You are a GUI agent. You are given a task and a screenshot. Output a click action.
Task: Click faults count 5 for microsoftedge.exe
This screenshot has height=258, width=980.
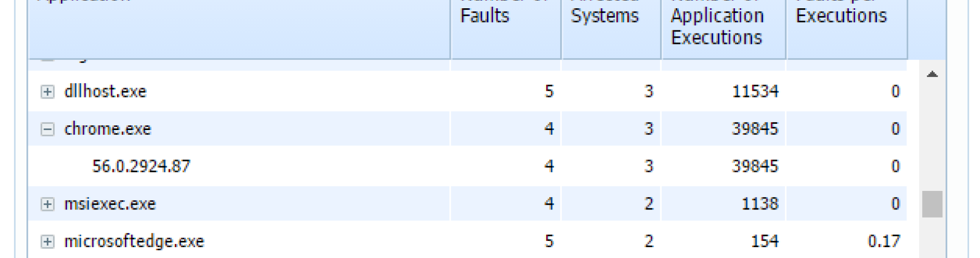[x=549, y=241]
